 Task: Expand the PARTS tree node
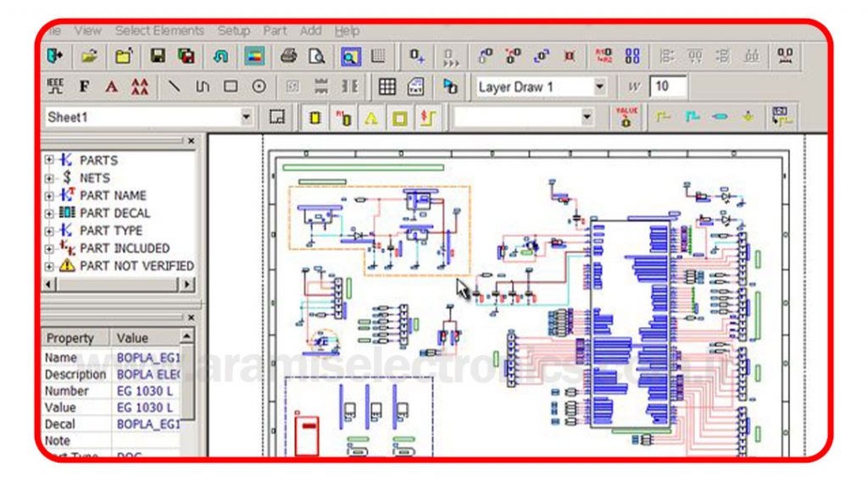click(49, 160)
